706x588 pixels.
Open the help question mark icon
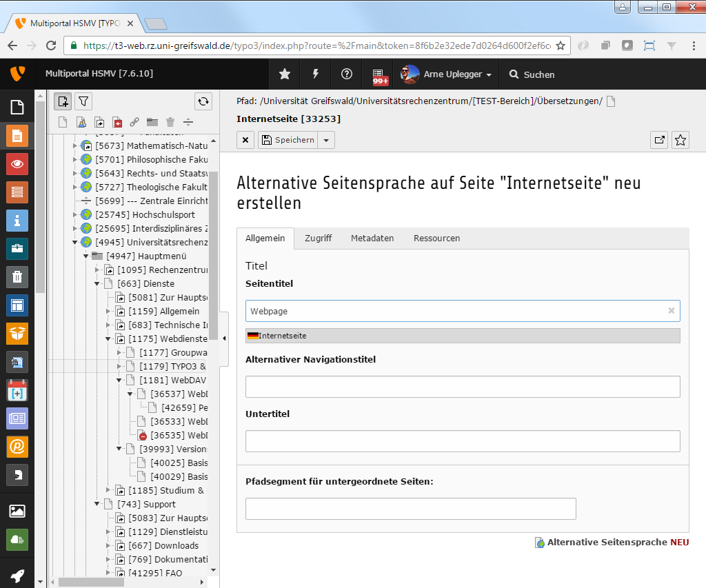tap(347, 74)
